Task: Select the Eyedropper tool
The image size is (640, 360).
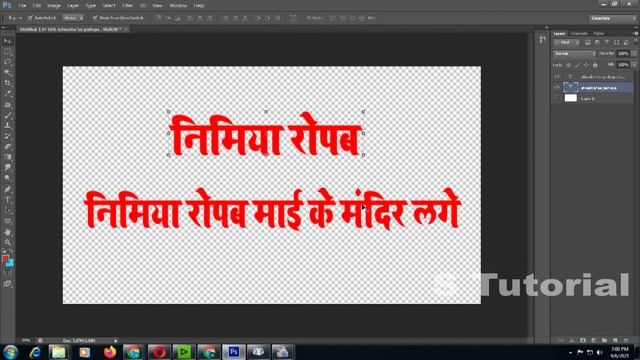Action: click(x=8, y=94)
